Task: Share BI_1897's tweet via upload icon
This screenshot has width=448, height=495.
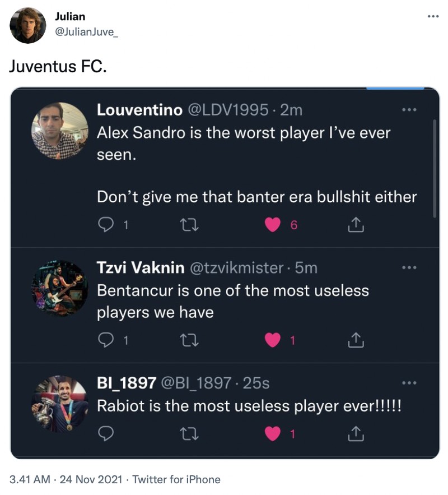Action: point(355,432)
